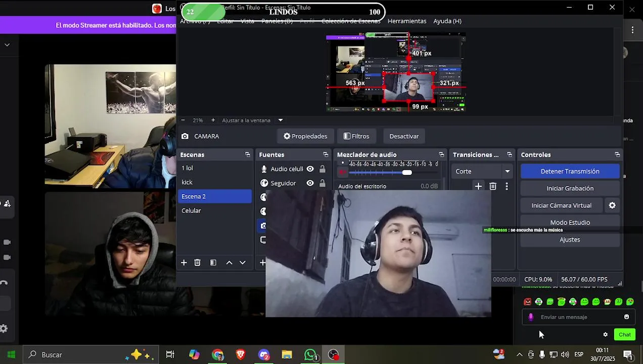Add a new scene with plus icon
The image size is (643, 364).
[x=184, y=263]
